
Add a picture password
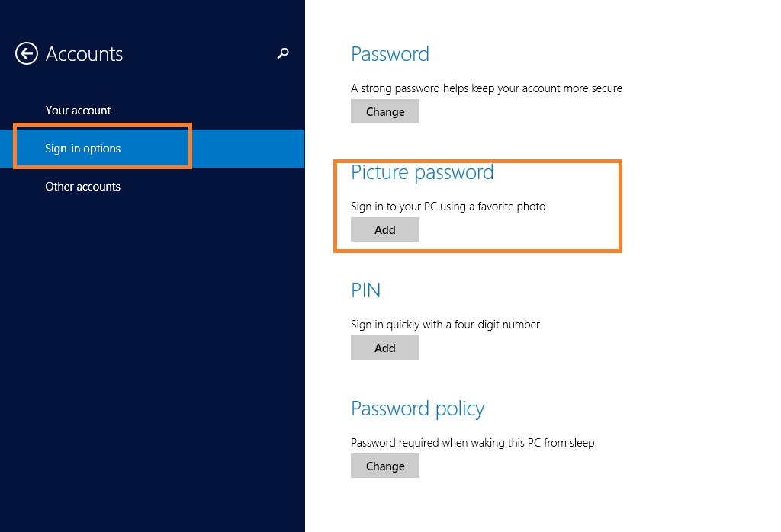384,229
